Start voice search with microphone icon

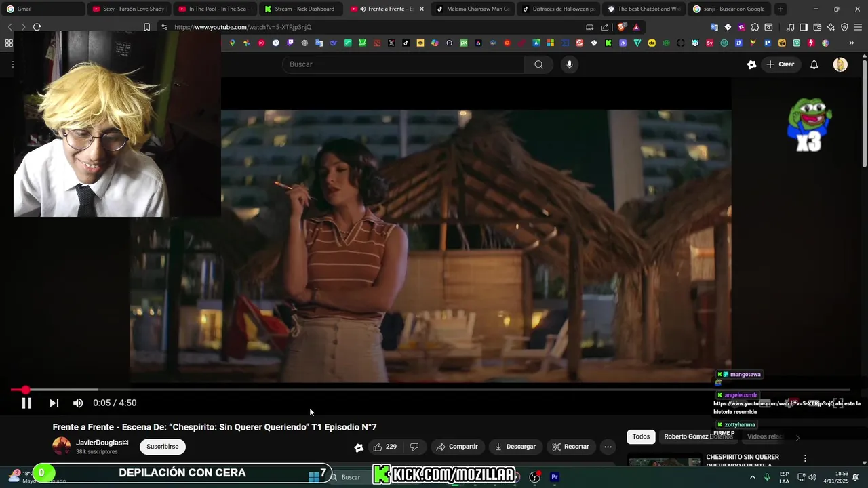pyautogui.click(x=569, y=64)
